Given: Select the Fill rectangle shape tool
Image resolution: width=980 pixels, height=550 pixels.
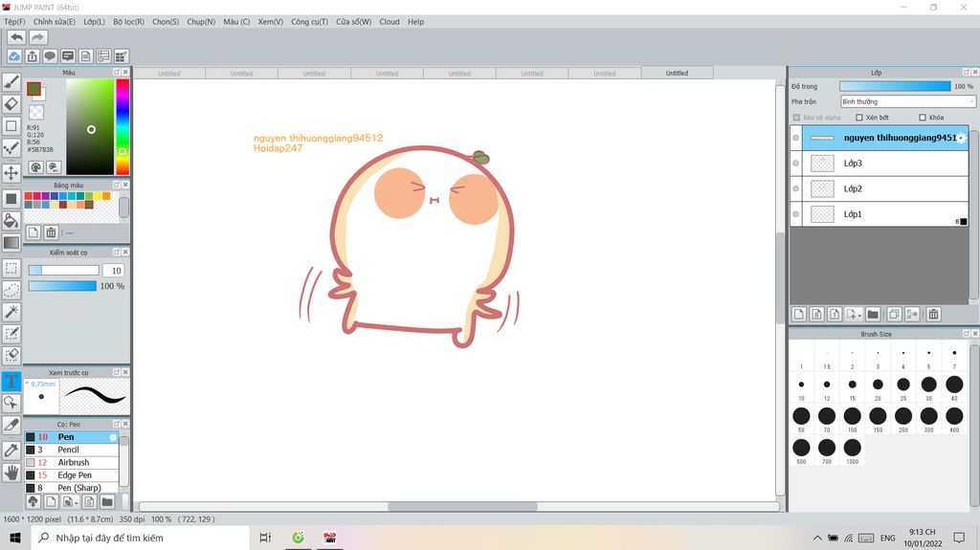Looking at the screenshot, I should coord(11,199).
